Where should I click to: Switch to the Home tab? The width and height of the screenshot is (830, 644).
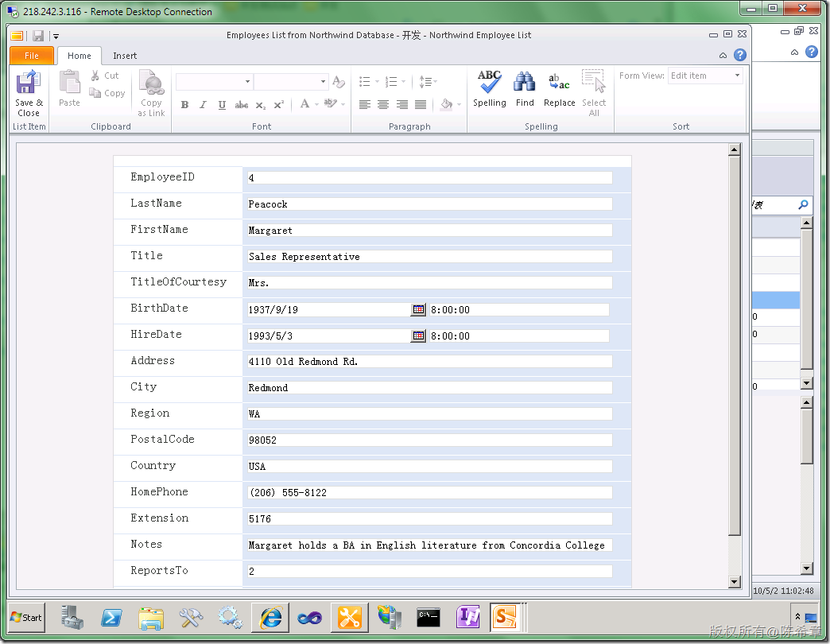click(79, 56)
